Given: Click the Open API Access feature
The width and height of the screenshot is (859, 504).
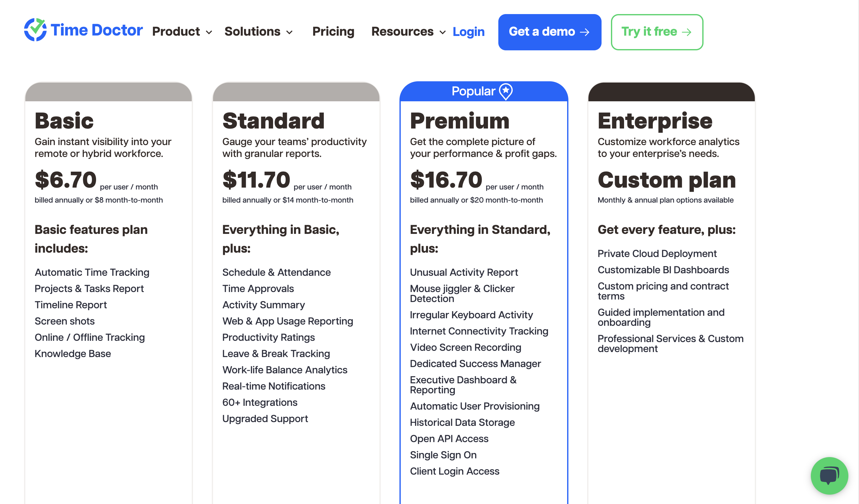Looking at the screenshot, I should tap(449, 439).
